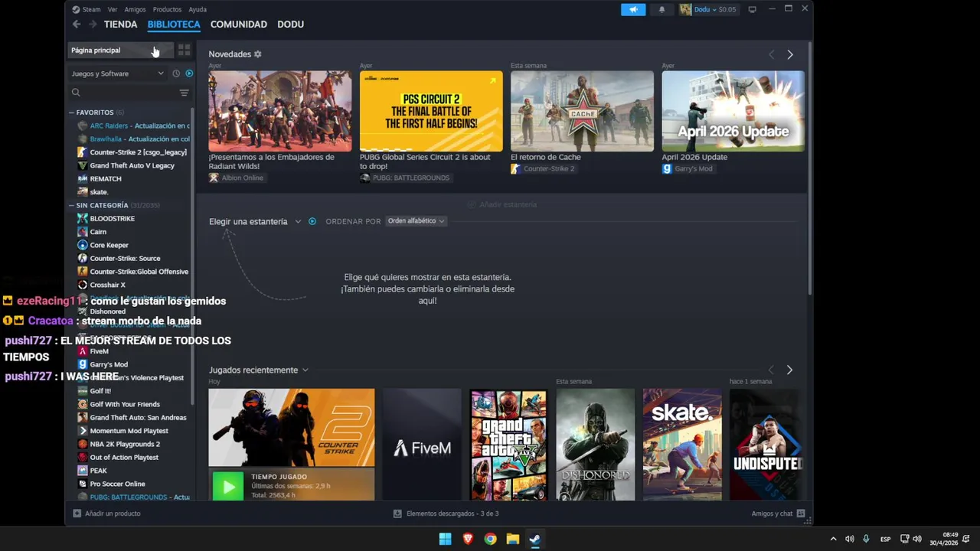Open the Dishonored cover in recent games
The width and height of the screenshot is (980, 551).
click(595, 445)
